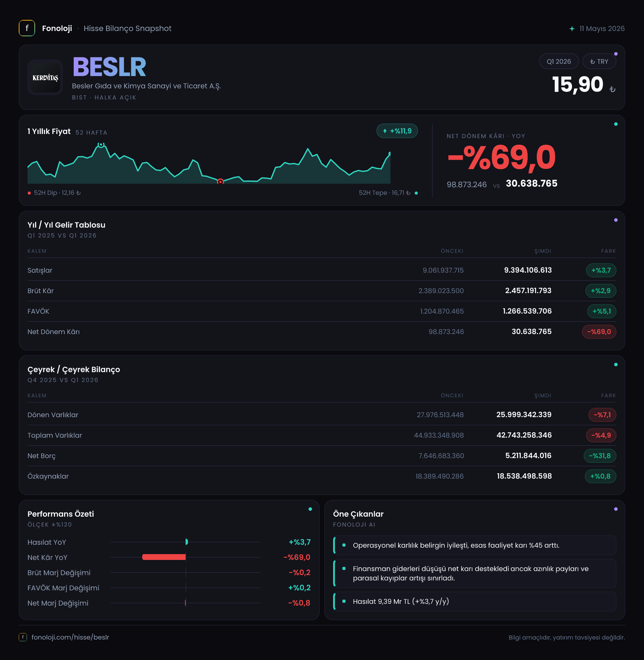
Task: Click the purple dot on Gelir Tablosu card
Action: tap(616, 220)
